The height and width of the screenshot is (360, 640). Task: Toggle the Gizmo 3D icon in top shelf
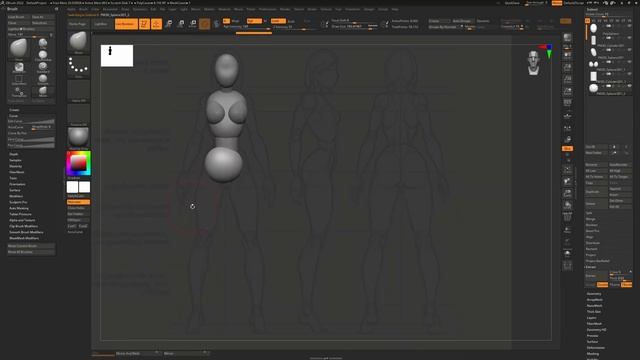[x=204, y=24]
